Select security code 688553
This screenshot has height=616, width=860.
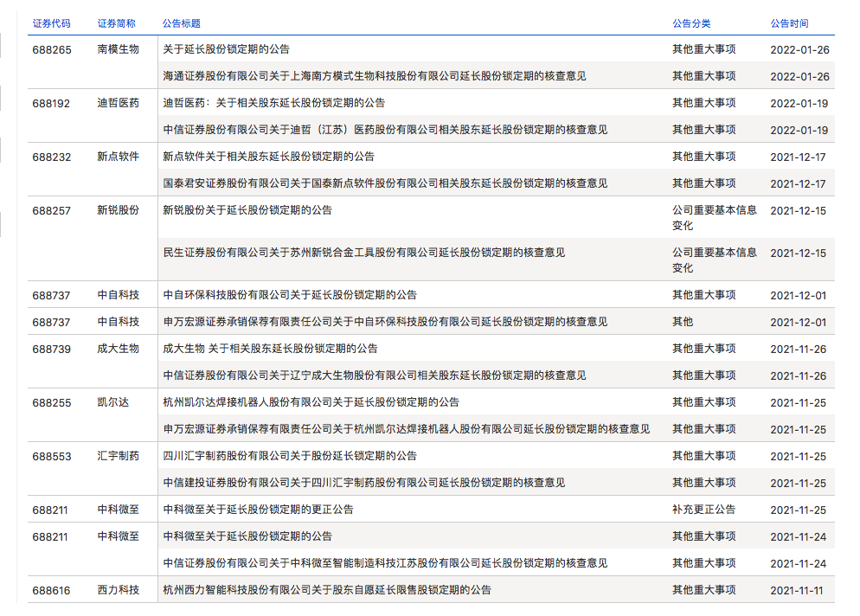coord(52,457)
